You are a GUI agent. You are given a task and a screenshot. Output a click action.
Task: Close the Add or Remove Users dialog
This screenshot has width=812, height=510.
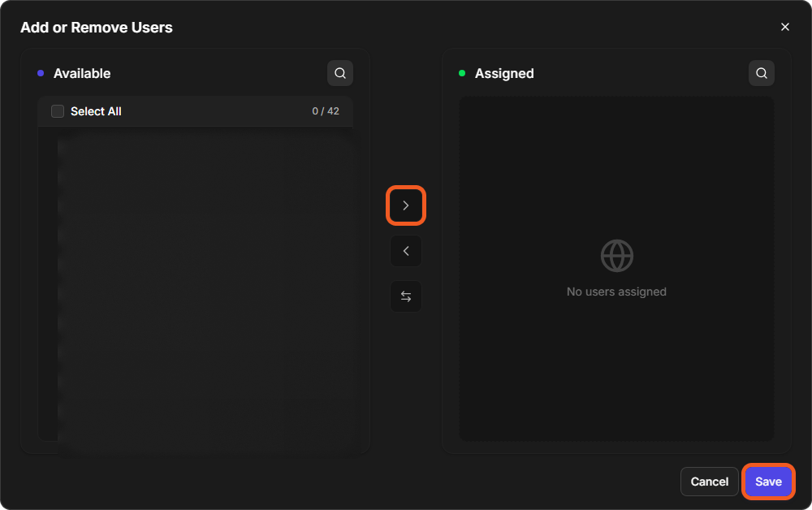click(785, 27)
